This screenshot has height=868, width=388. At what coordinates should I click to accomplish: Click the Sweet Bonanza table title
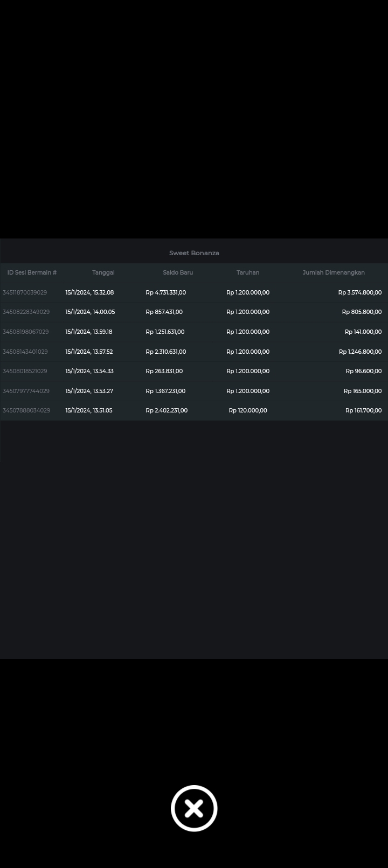[194, 253]
